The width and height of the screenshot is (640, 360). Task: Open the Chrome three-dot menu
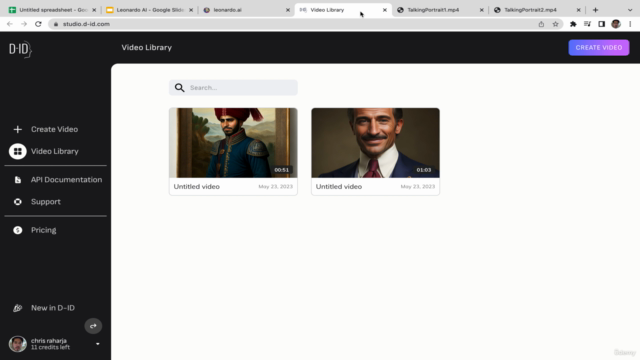pyautogui.click(x=630, y=24)
